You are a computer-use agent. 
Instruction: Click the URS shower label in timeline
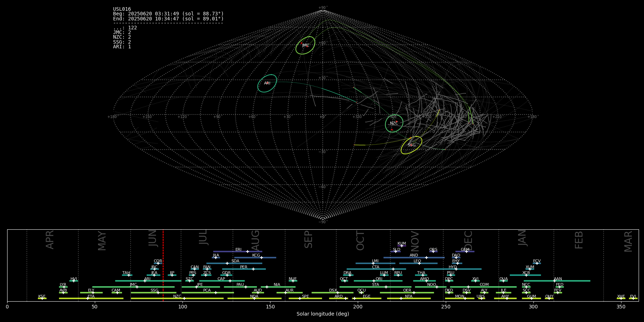click(480, 297)
